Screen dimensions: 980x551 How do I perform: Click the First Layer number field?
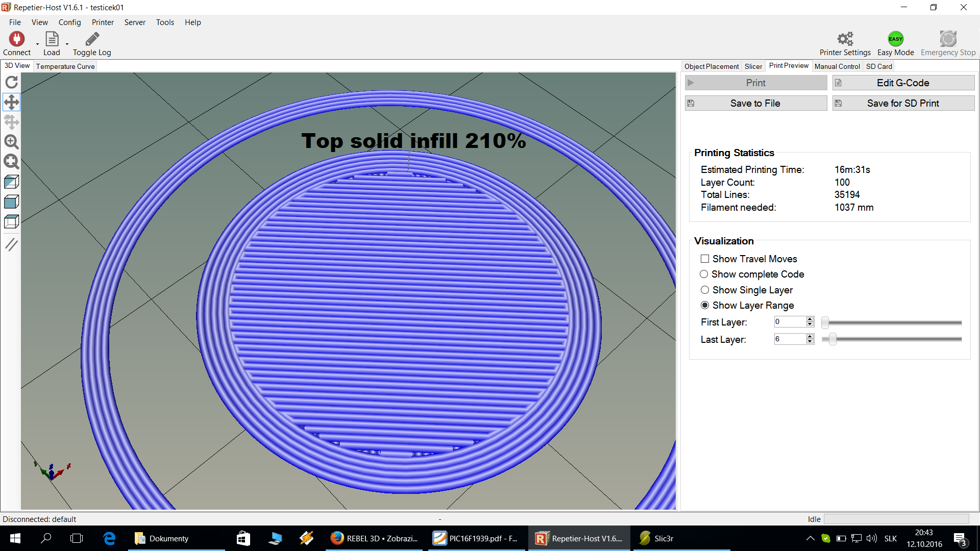click(789, 322)
